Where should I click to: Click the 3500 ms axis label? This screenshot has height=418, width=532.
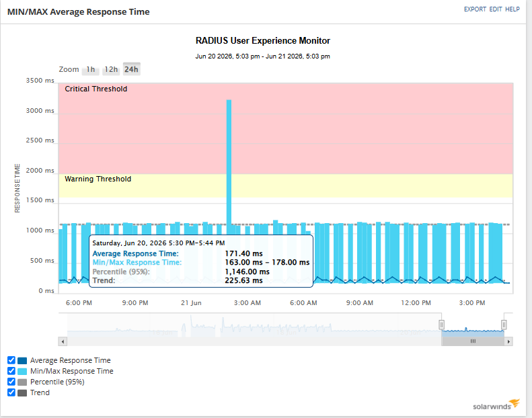[x=40, y=81]
